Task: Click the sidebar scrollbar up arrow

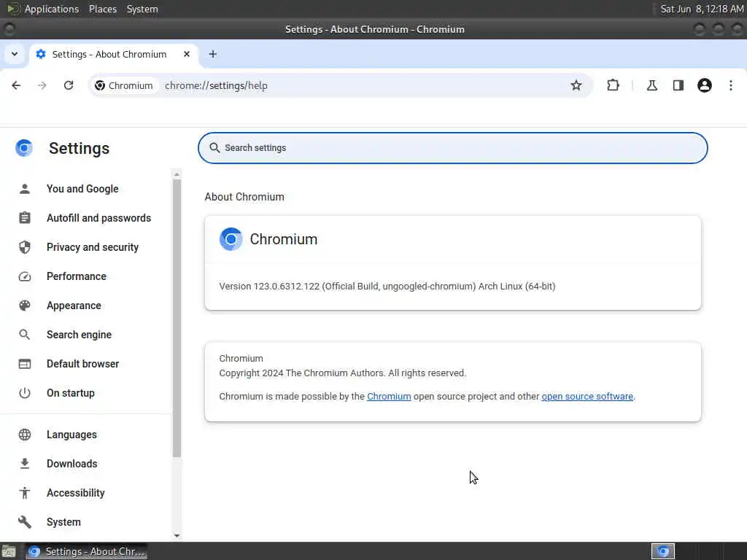Action: tap(177, 175)
